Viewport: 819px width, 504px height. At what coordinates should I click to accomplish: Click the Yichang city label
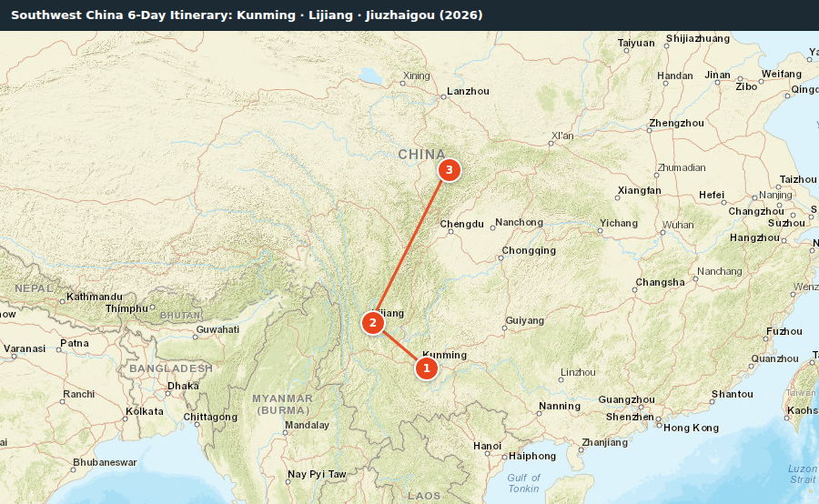pyautogui.click(x=619, y=224)
